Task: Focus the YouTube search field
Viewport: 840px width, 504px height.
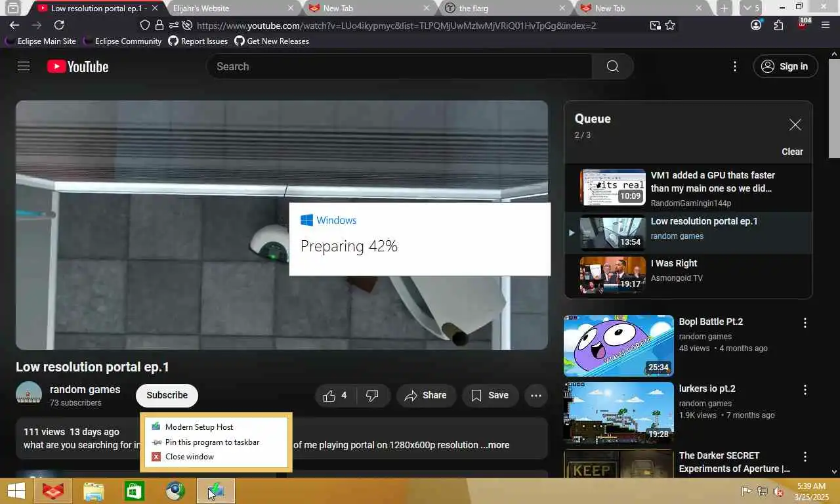Action: click(x=400, y=66)
